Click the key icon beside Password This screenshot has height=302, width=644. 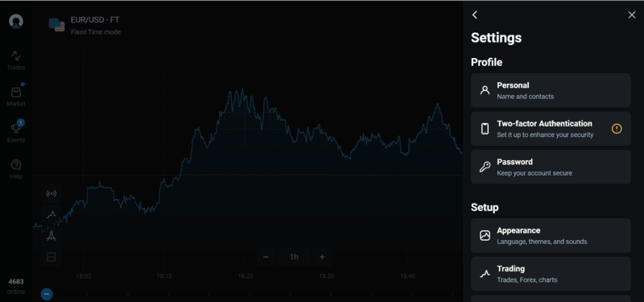click(x=485, y=167)
